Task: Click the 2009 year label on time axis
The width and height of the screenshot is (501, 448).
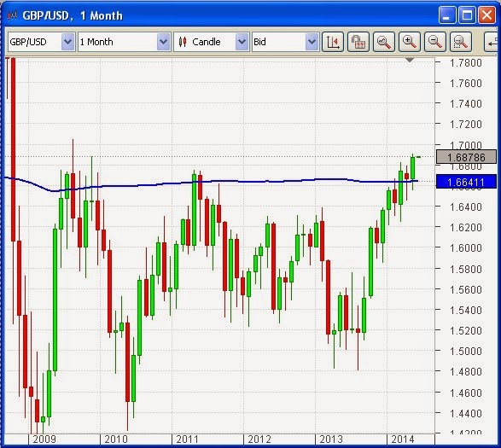Action: click(x=44, y=439)
